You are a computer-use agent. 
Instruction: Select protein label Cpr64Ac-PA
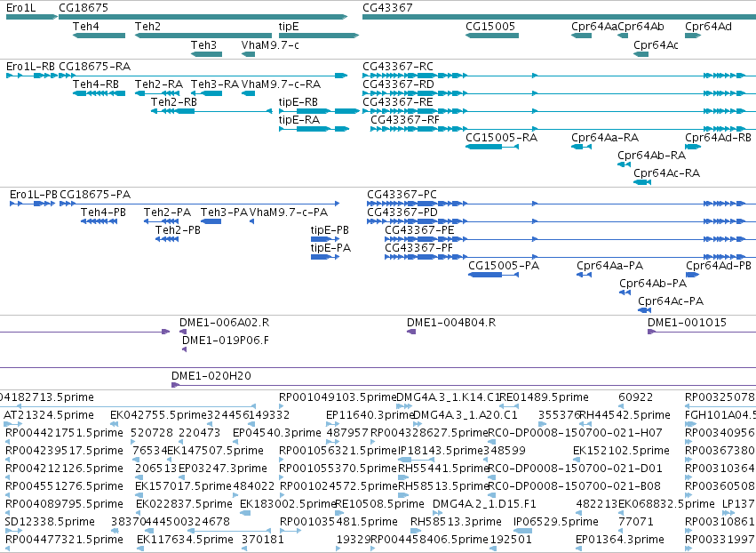pyautogui.click(x=671, y=301)
